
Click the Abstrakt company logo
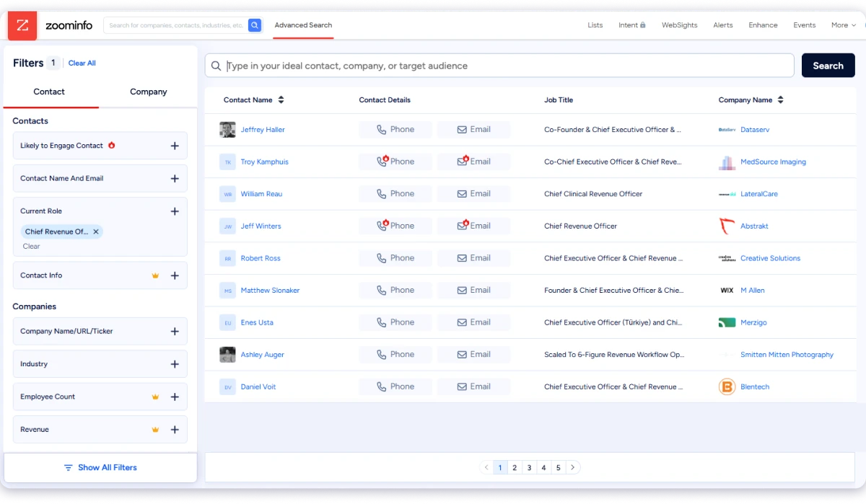pos(727,226)
